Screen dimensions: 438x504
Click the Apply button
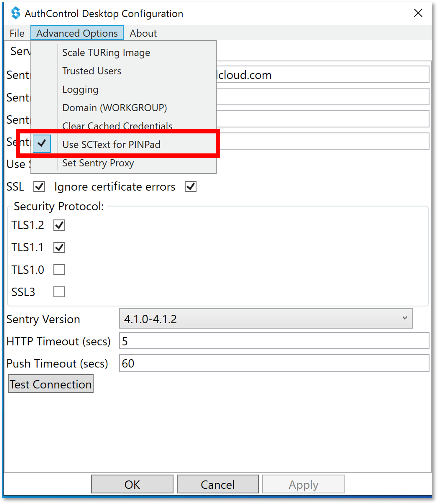(303, 484)
